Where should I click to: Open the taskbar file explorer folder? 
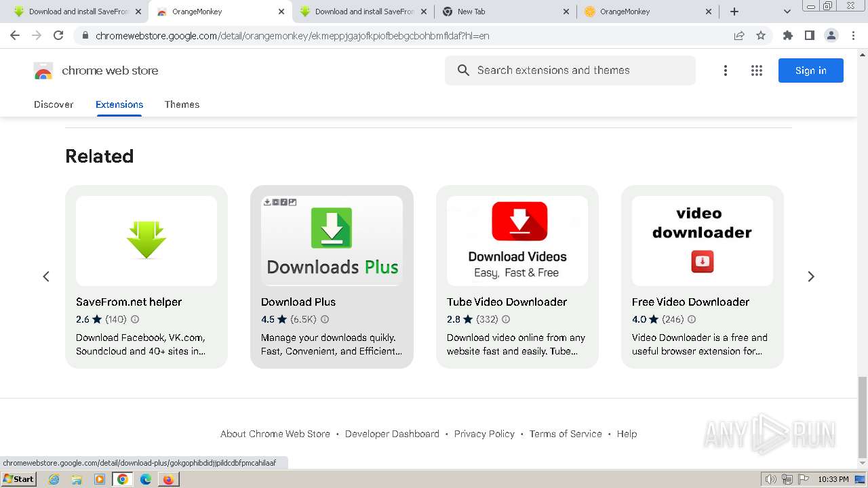(x=77, y=479)
